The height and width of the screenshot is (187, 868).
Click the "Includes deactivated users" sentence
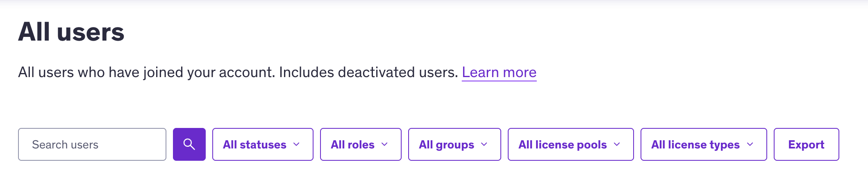click(x=368, y=72)
